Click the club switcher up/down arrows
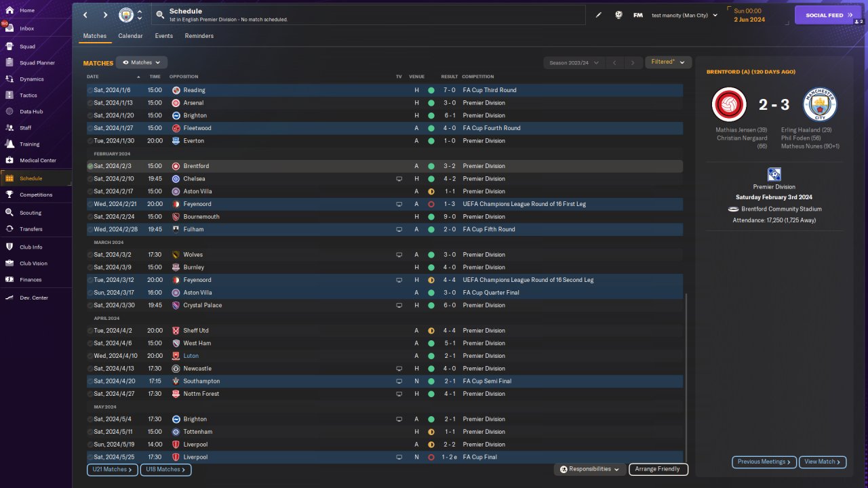This screenshot has width=868, height=488. click(140, 15)
